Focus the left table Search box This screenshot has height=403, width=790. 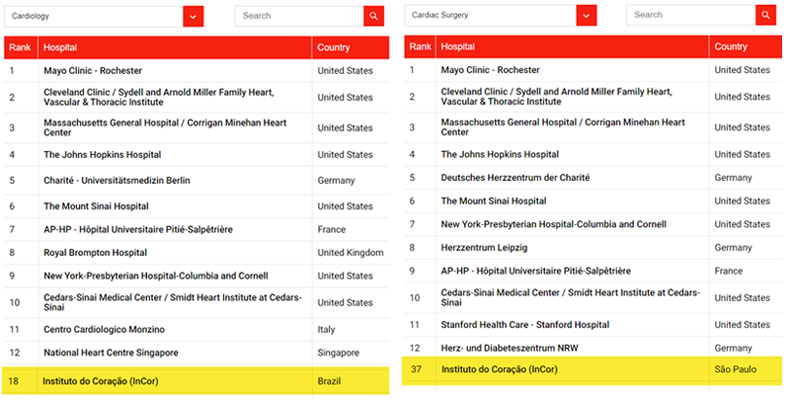[x=299, y=16]
